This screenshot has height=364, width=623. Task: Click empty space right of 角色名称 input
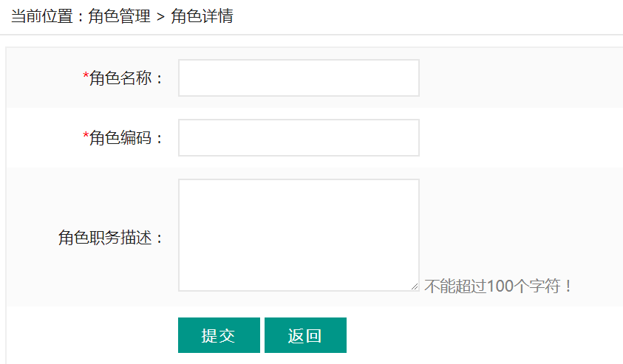[x=520, y=78]
